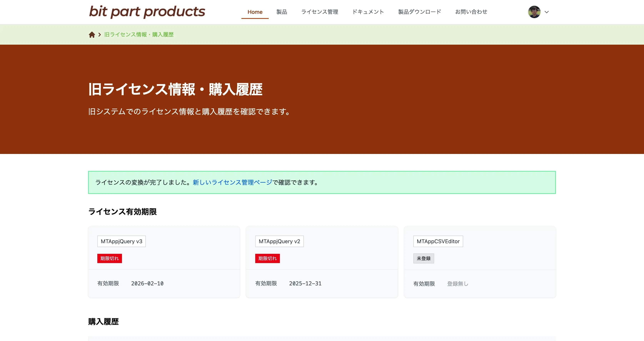This screenshot has width=644, height=341.
Task: Open the ドキュメント navigation item
Action: point(368,12)
